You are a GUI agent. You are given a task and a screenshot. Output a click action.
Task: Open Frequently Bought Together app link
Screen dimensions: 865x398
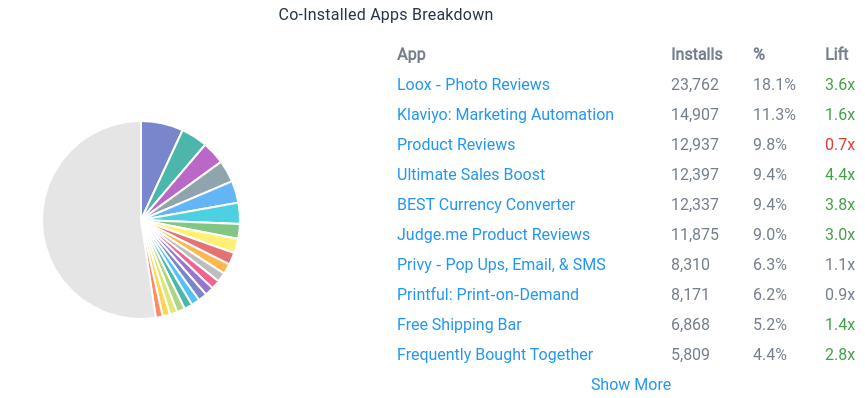coord(495,354)
